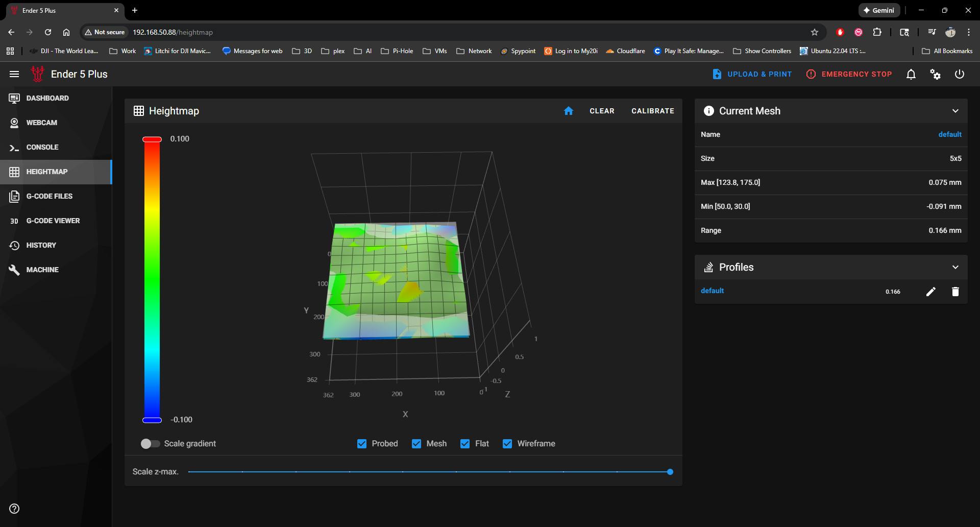The height and width of the screenshot is (527, 980).
Task: Open the help question mark icon
Action: point(14,509)
